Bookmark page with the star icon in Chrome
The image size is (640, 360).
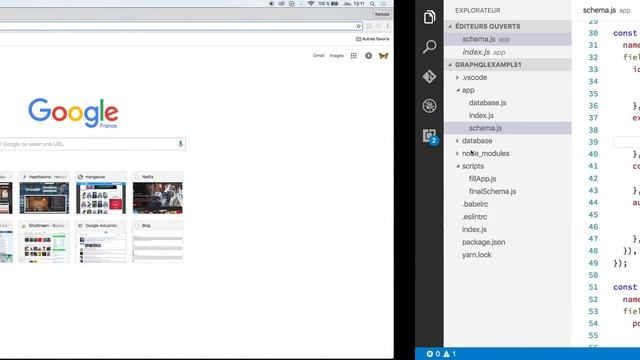(x=358, y=26)
